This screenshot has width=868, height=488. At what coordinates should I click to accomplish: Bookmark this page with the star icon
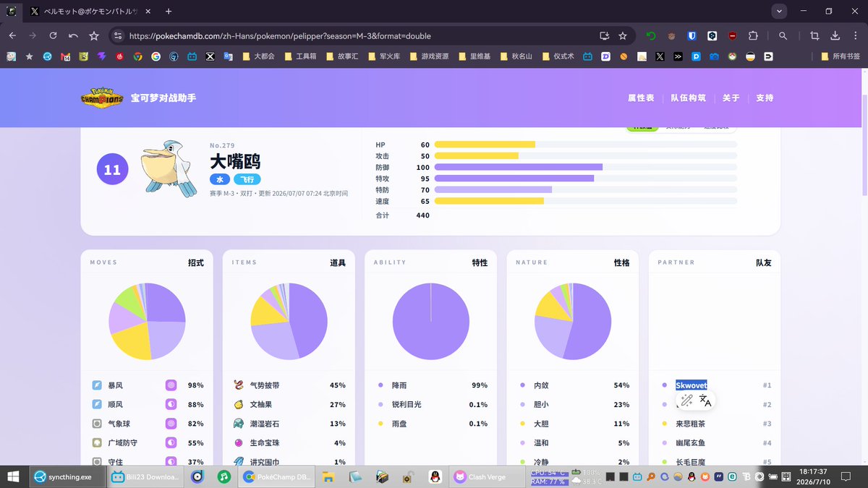[x=623, y=35]
